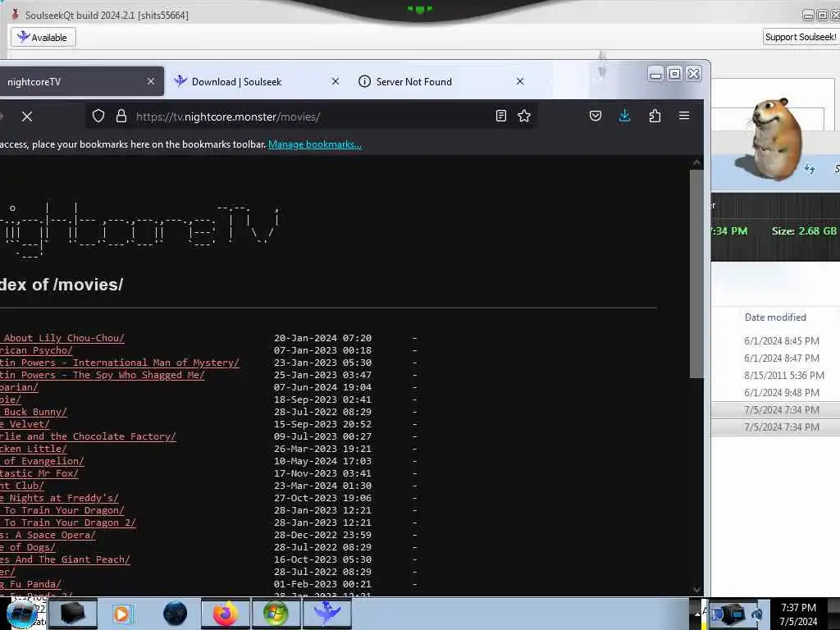Open the Firefox hamburger menu

tap(684, 116)
